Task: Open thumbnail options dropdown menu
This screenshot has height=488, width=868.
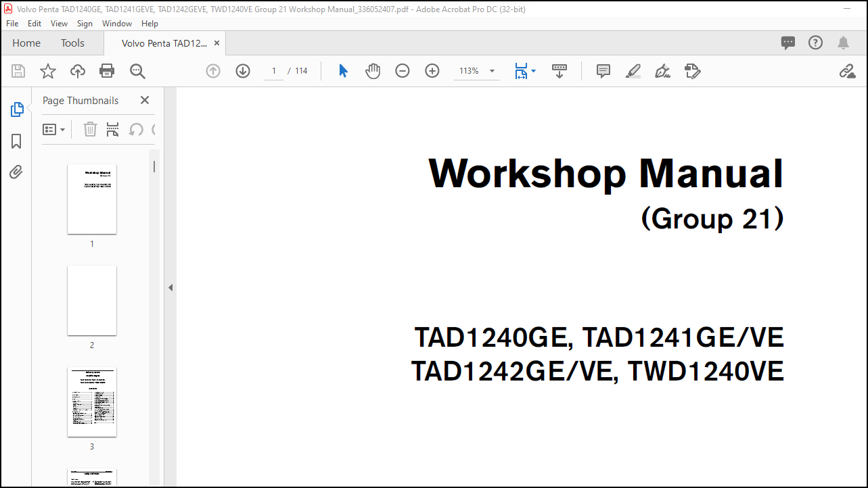Action: [53, 129]
